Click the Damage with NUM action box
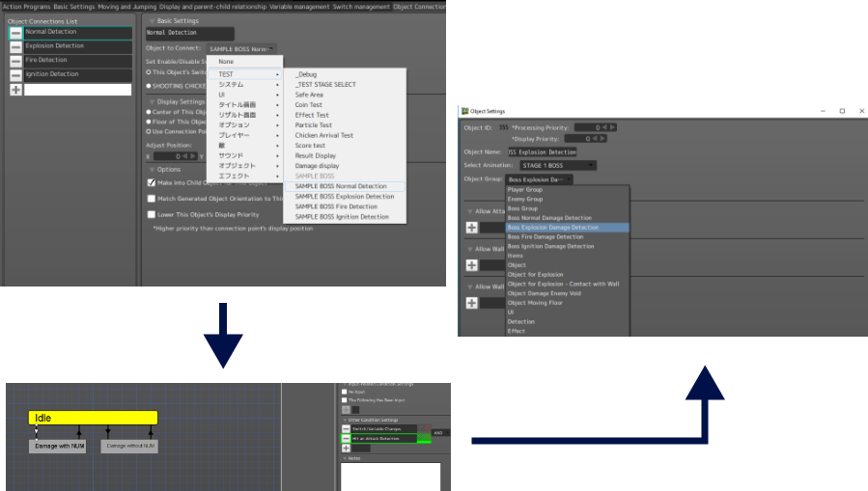 pyautogui.click(x=60, y=447)
